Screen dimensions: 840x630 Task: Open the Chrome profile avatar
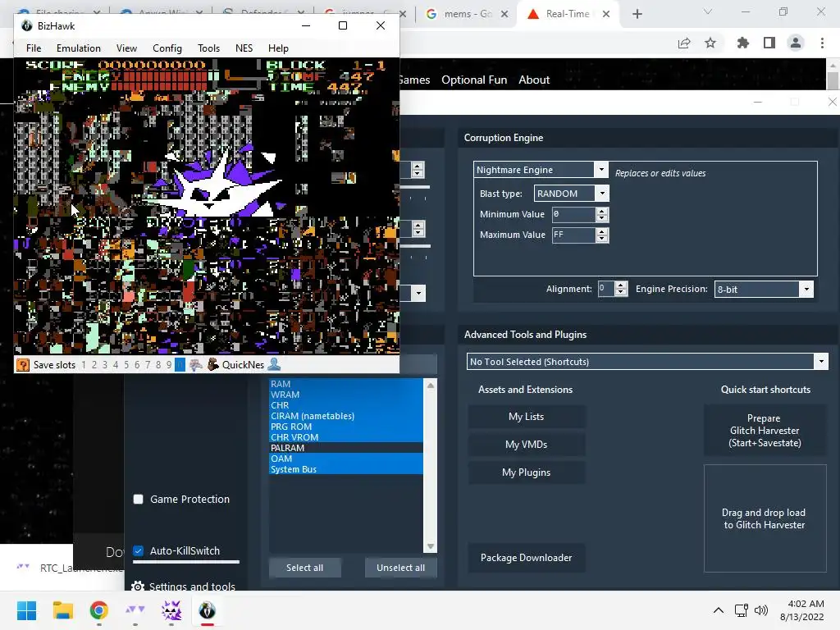796,43
